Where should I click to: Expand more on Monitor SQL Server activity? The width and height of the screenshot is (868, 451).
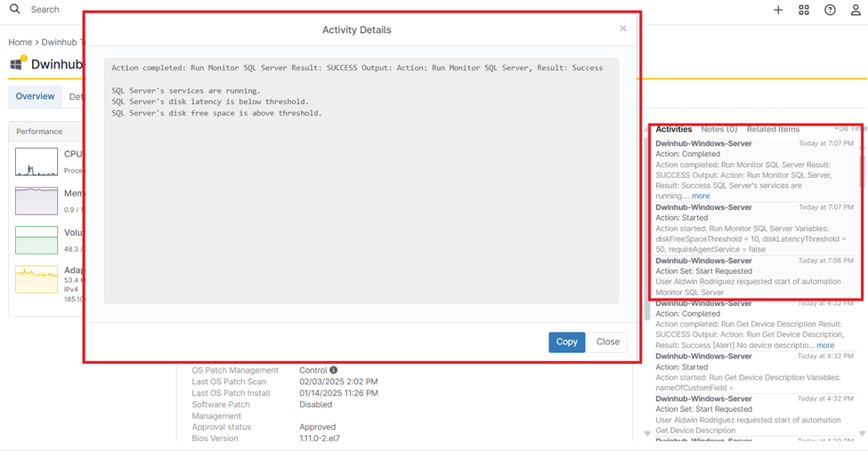coord(701,196)
